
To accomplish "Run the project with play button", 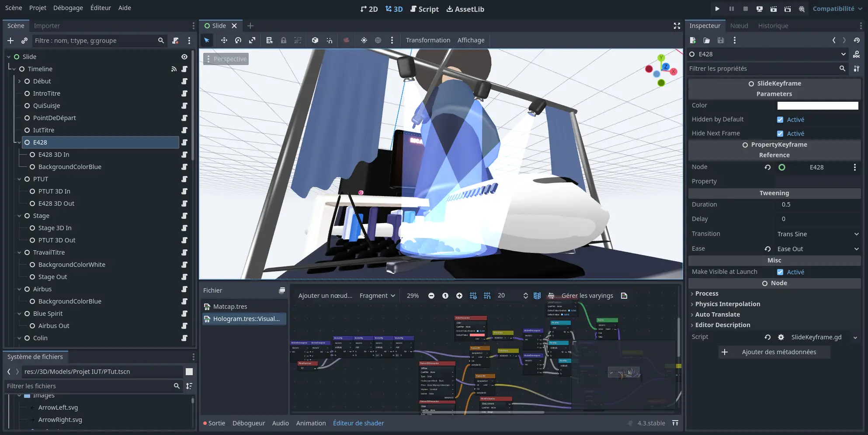I will point(717,9).
